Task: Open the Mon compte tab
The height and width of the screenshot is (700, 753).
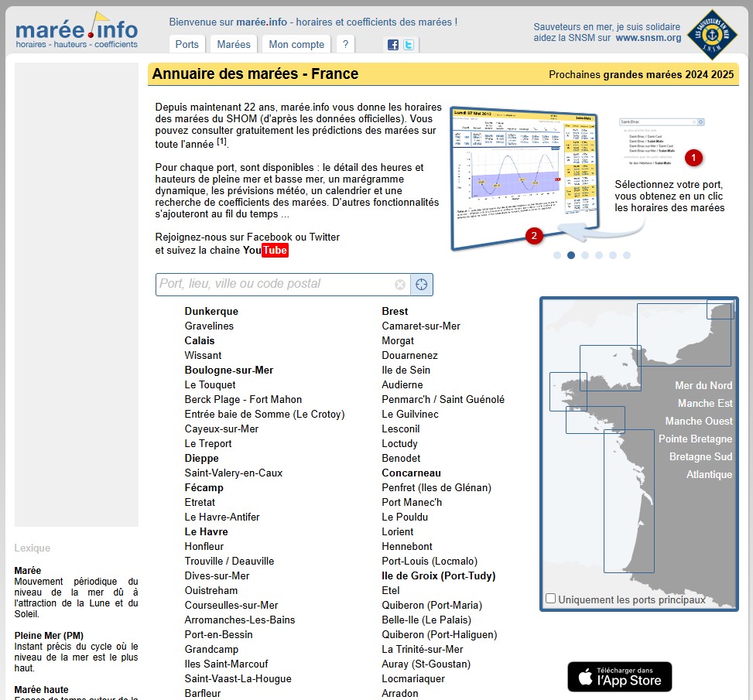Action: click(296, 45)
